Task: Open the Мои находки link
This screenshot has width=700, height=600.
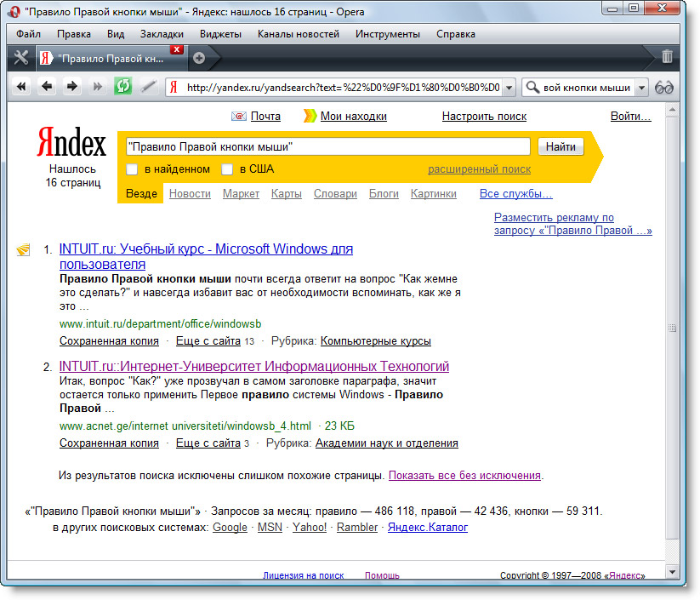Action: click(354, 116)
